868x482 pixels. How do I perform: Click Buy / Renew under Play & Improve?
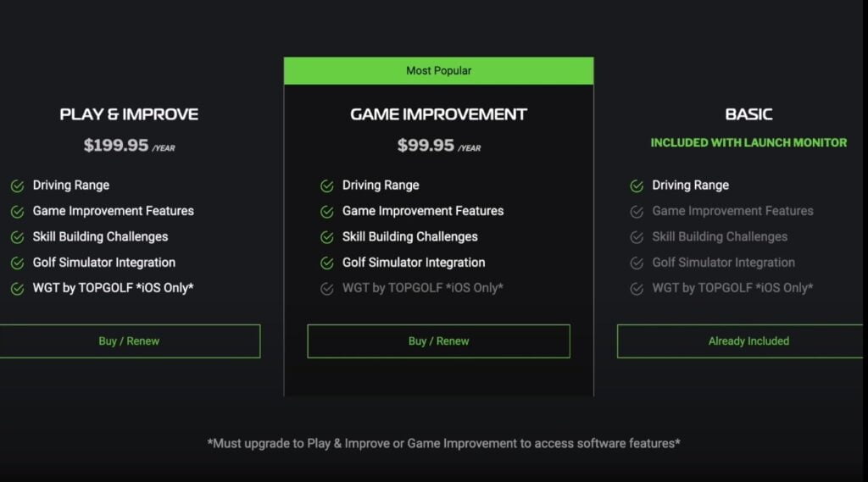click(x=130, y=341)
